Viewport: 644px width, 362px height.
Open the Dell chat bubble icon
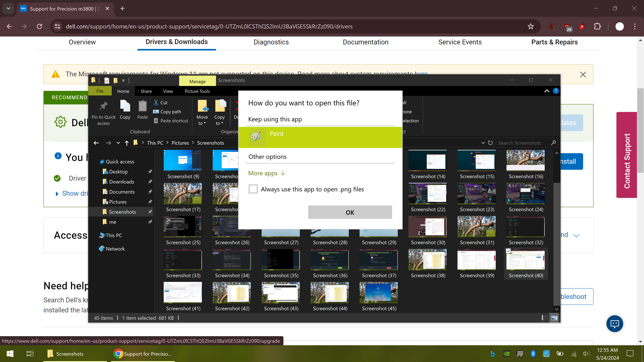click(614, 324)
